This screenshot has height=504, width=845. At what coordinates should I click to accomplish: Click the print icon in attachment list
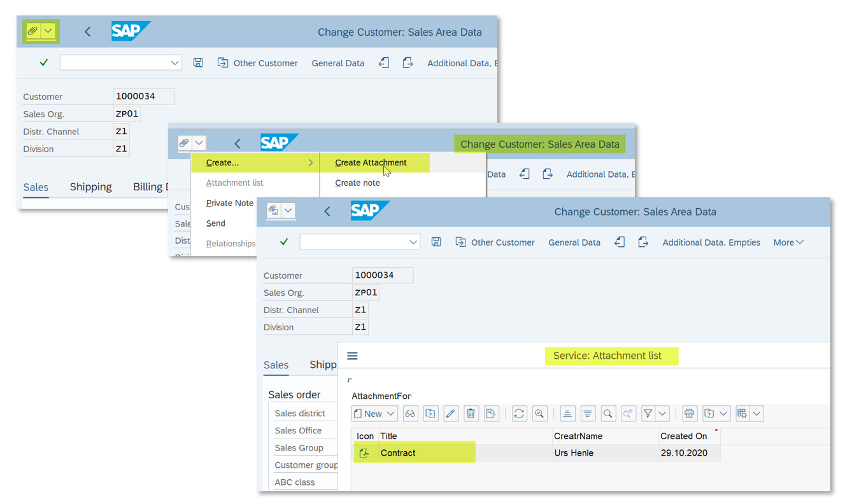(688, 414)
